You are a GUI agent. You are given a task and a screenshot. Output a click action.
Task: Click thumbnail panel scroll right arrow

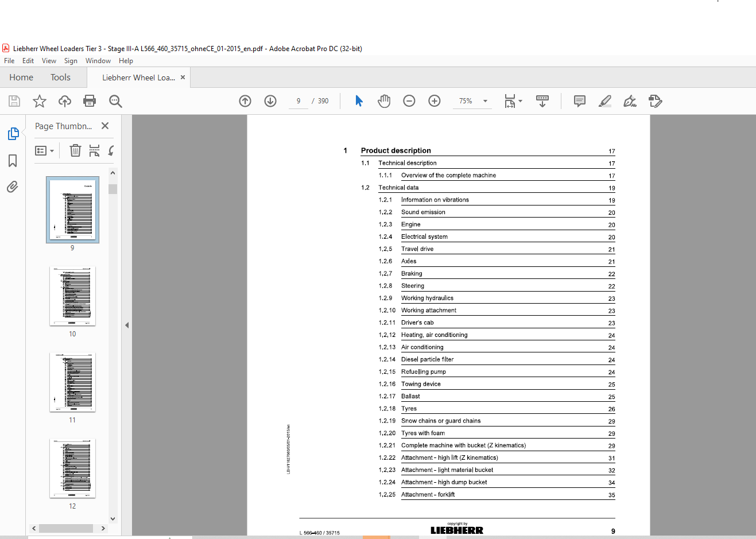tap(103, 528)
